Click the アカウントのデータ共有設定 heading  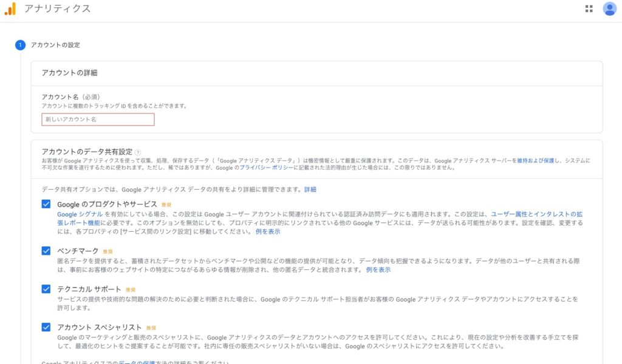[87, 152]
